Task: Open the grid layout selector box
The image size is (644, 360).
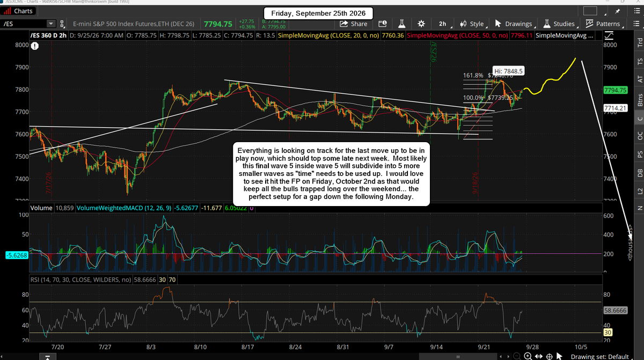Action: point(590,11)
